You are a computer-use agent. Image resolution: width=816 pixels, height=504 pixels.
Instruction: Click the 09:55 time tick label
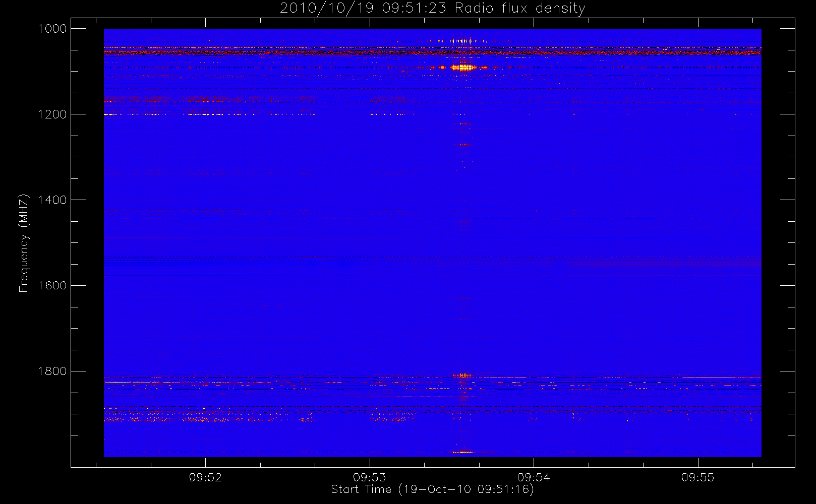click(x=697, y=477)
